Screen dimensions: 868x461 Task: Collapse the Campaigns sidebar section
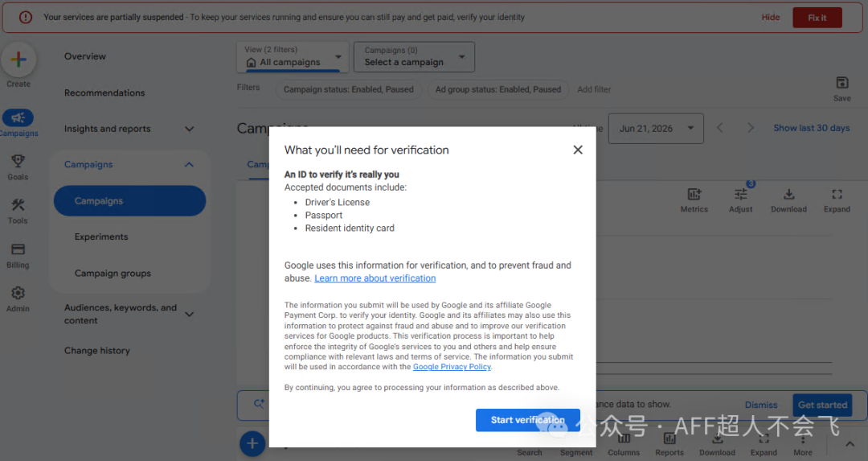190,165
